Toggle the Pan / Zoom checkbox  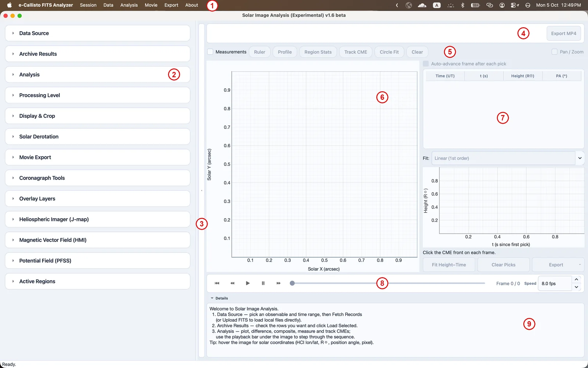point(555,52)
